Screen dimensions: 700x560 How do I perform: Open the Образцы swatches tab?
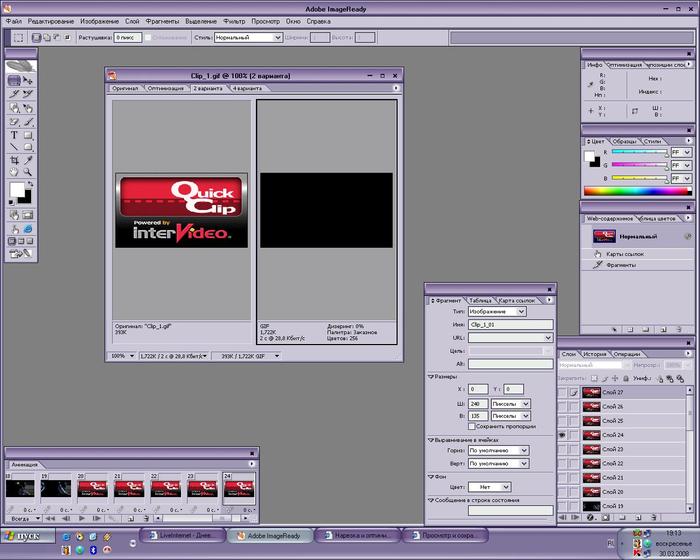pyautogui.click(x=624, y=141)
